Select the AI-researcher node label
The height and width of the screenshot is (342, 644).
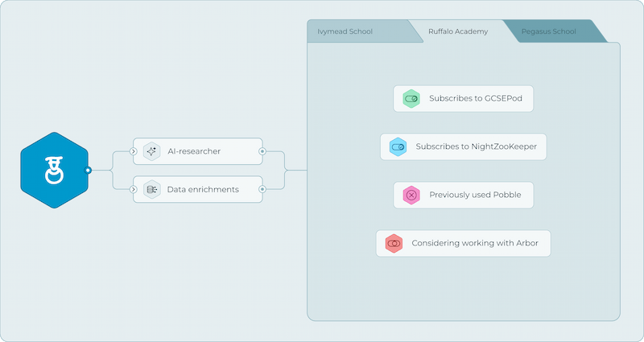193,150
